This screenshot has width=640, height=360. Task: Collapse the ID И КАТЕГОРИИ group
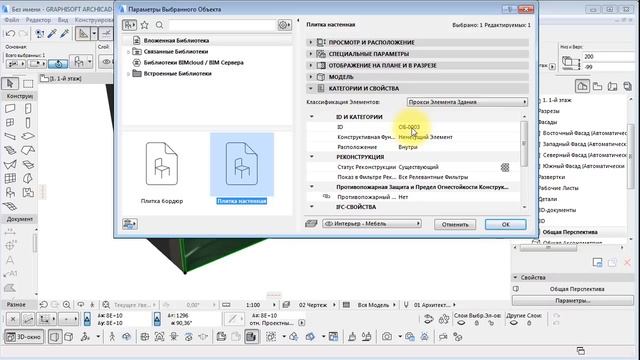coord(312,117)
